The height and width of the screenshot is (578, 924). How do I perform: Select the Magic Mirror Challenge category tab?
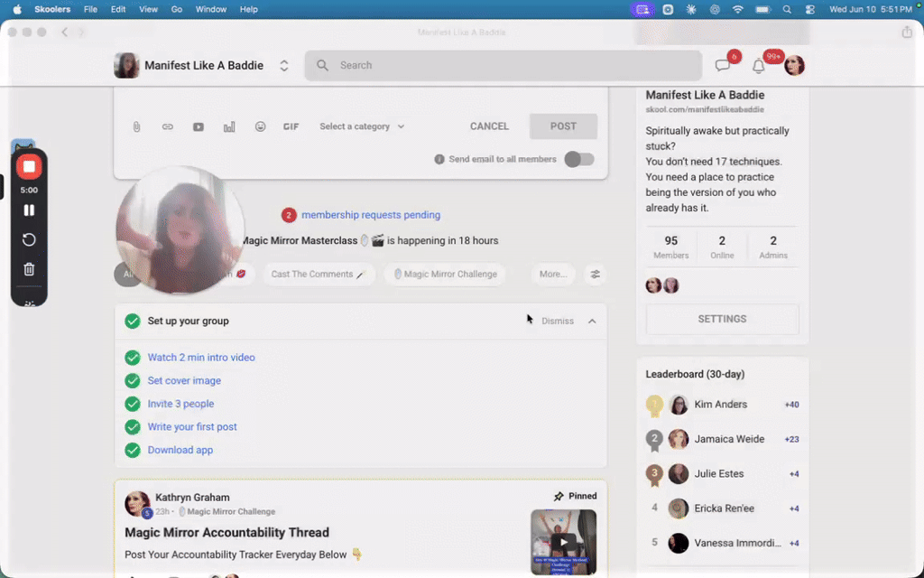[x=445, y=275]
